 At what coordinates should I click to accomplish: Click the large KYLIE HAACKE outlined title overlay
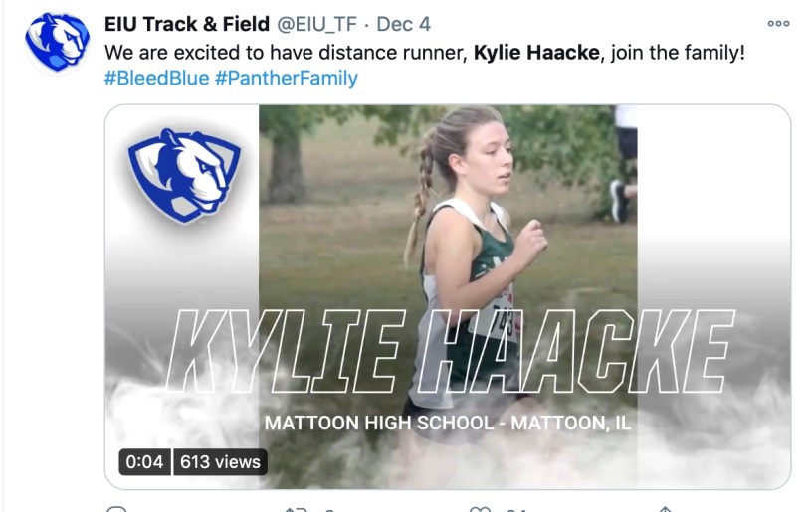pos(448,350)
